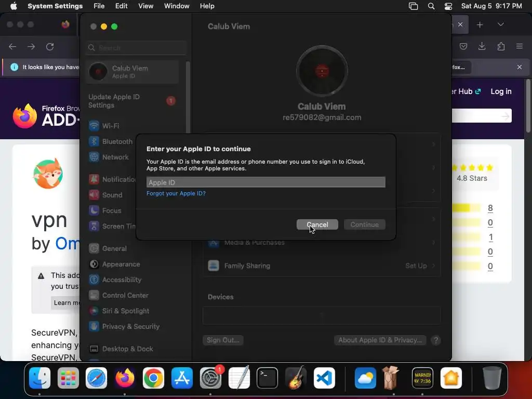This screenshot has height=399, width=532.
Task: Open the Family Sharing row
Action: pyautogui.click(x=322, y=265)
